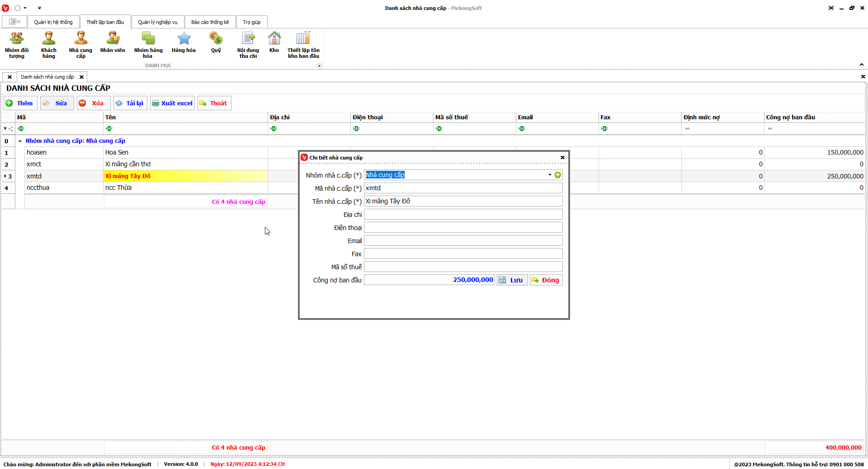The height and width of the screenshot is (469, 868).
Task: Click the Đóng button in dialog
Action: (x=546, y=280)
